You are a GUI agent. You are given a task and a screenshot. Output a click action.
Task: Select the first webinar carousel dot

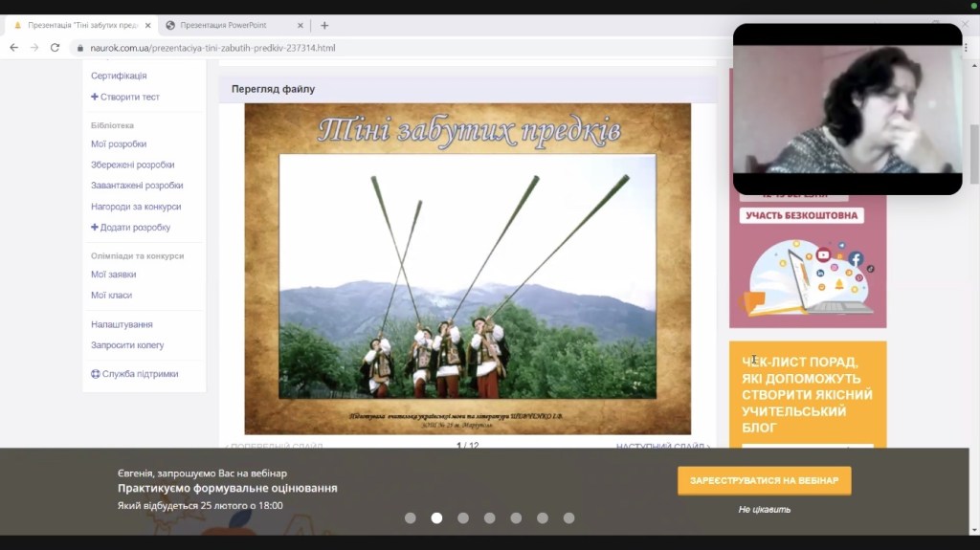[x=411, y=517]
